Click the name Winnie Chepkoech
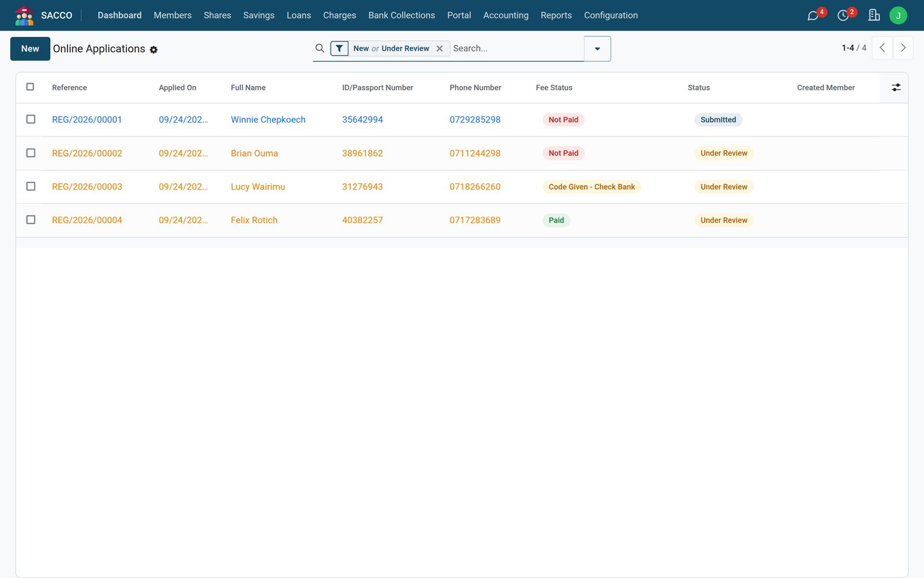The width and height of the screenshot is (924, 578). [x=268, y=120]
